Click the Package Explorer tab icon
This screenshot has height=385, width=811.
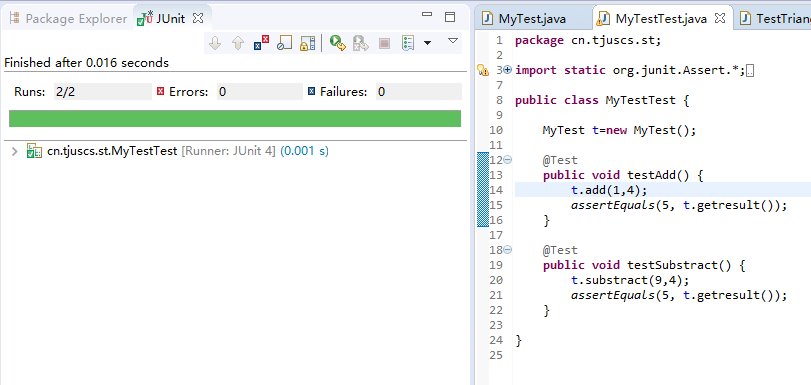click(14, 19)
